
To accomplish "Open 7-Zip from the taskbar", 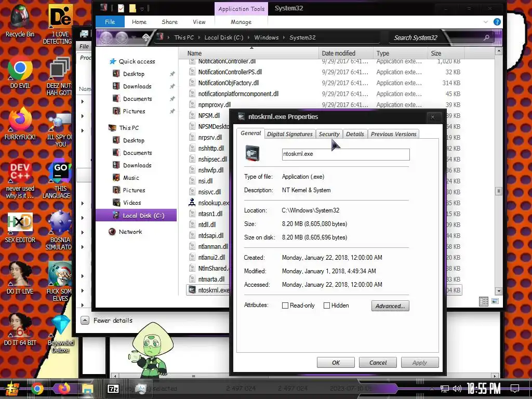I will [x=113, y=389].
